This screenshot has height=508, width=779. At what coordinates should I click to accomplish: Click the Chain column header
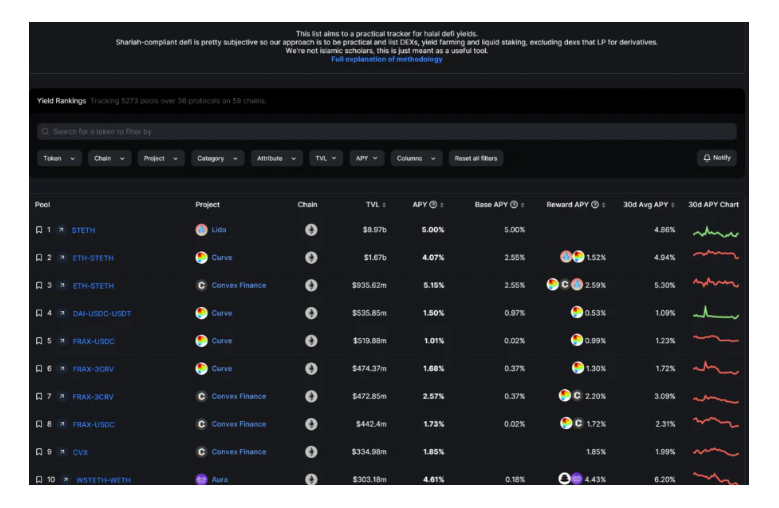(308, 205)
